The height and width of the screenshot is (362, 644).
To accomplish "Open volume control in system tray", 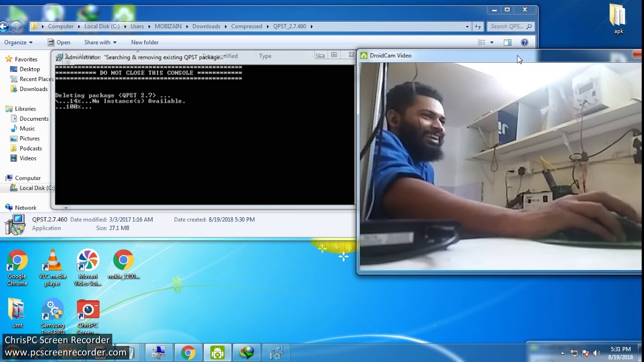I will (x=597, y=353).
